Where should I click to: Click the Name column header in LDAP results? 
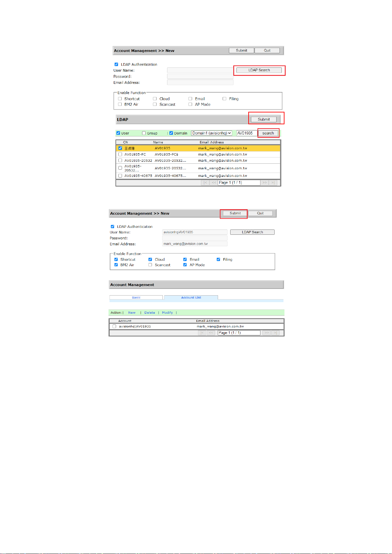point(158,142)
